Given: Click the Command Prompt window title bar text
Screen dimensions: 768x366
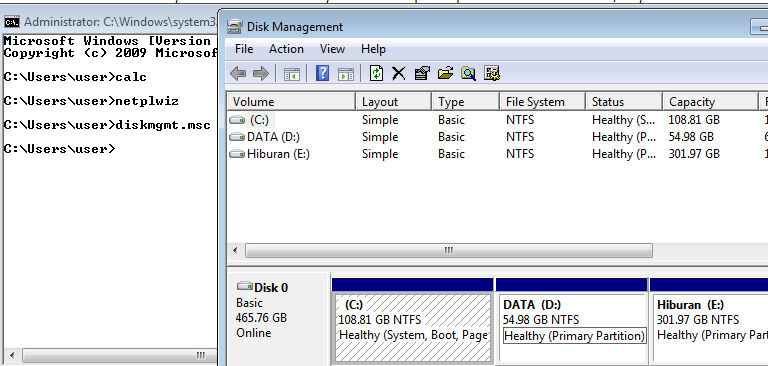Looking at the screenshot, I should click(120, 22).
